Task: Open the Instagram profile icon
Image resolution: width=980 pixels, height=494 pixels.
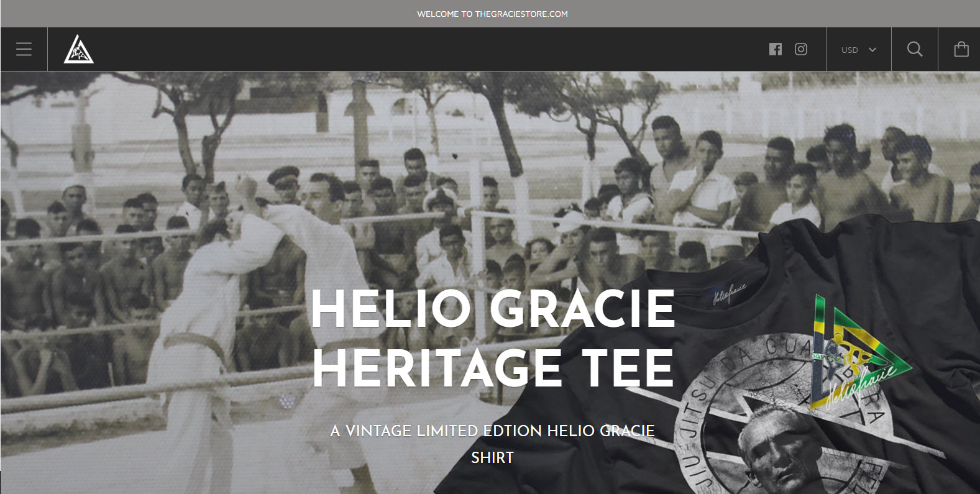Action: pos(801,49)
